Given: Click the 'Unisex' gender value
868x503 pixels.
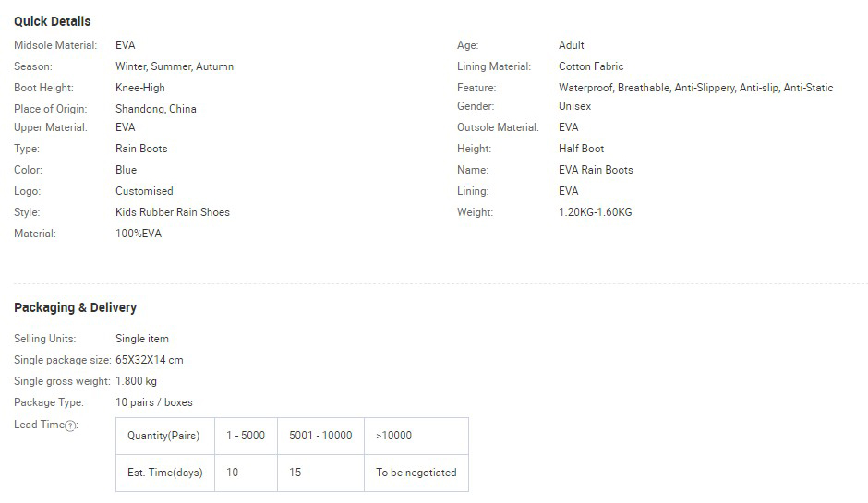Looking at the screenshot, I should coord(574,106).
